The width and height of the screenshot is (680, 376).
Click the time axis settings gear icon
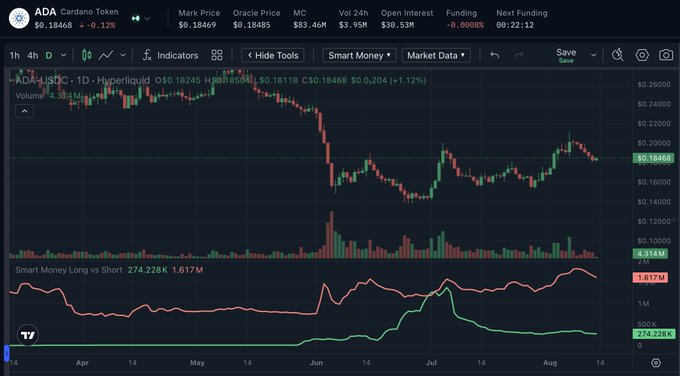point(656,363)
